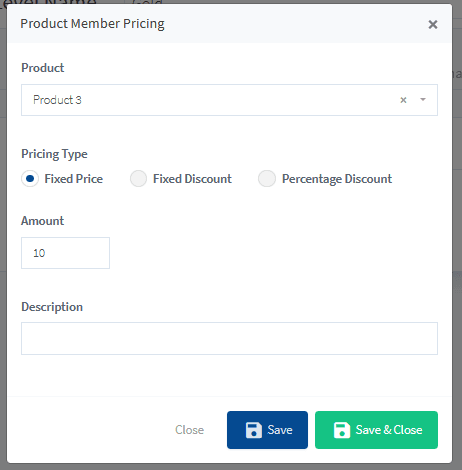
Task: Click the Pricing Type label
Action: click(54, 154)
